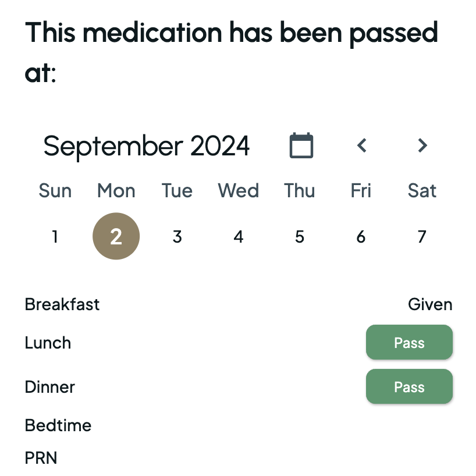Image resolution: width=476 pixels, height=476 pixels.
Task: Click the Mon weekday header
Action: (116, 191)
